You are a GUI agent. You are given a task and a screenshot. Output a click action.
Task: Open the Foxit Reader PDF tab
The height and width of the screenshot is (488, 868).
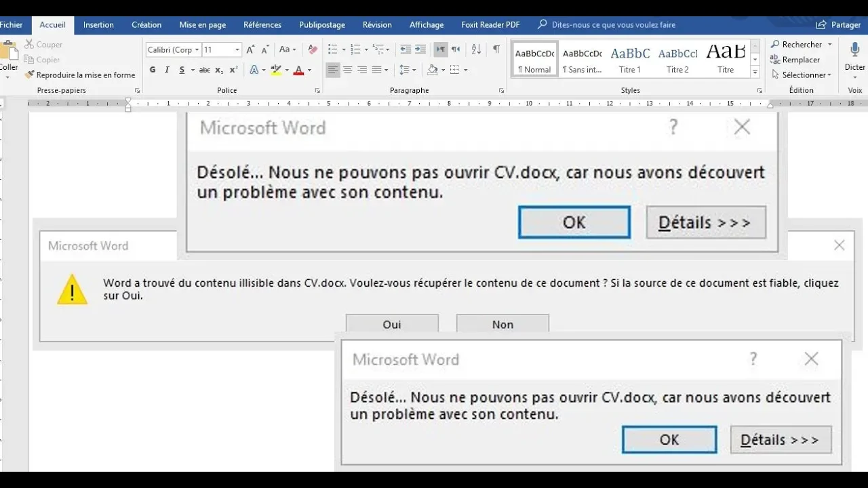pos(490,24)
